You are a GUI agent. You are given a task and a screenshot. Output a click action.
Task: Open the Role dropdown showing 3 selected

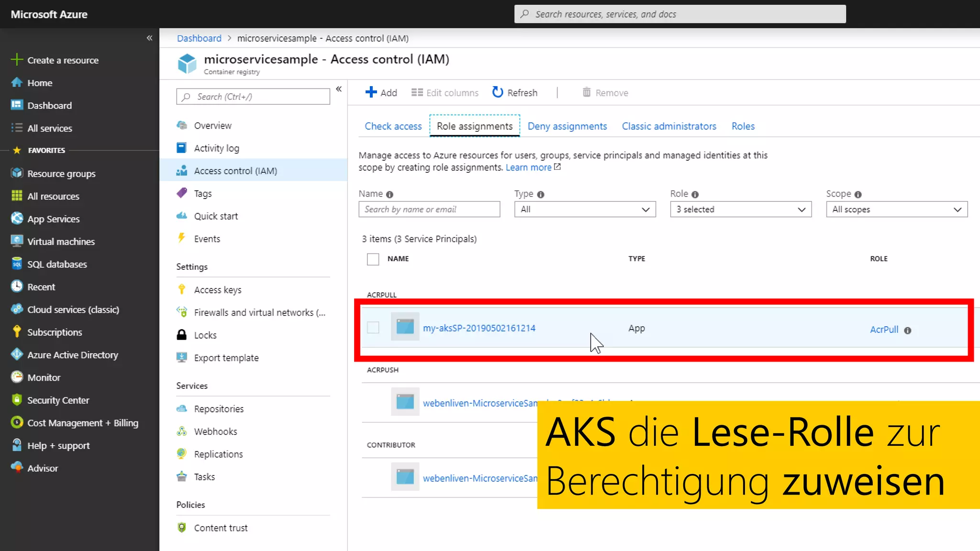tap(741, 209)
